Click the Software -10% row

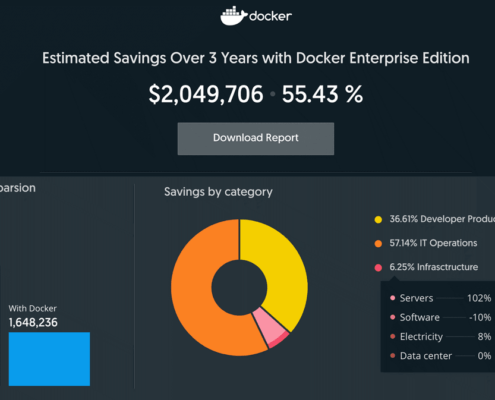[x=440, y=317]
